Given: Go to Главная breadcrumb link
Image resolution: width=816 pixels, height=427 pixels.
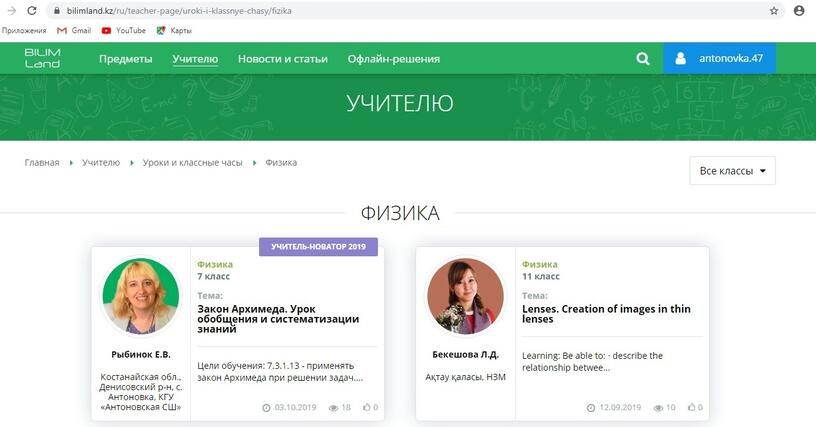Looking at the screenshot, I should (x=42, y=162).
